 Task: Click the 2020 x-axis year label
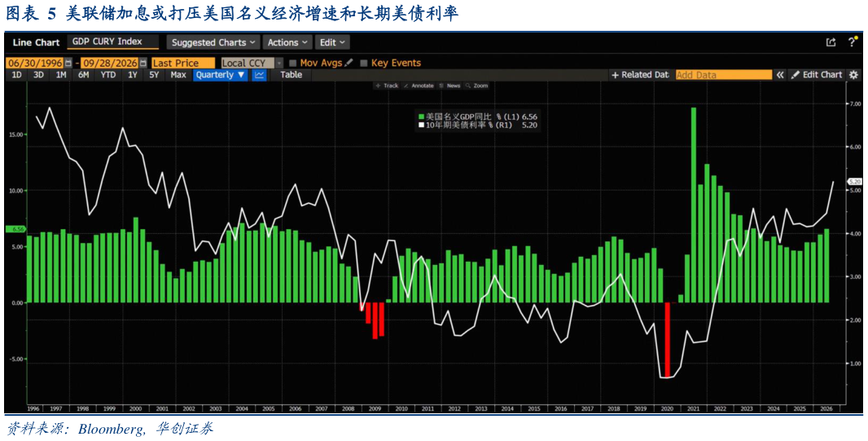[x=667, y=409]
